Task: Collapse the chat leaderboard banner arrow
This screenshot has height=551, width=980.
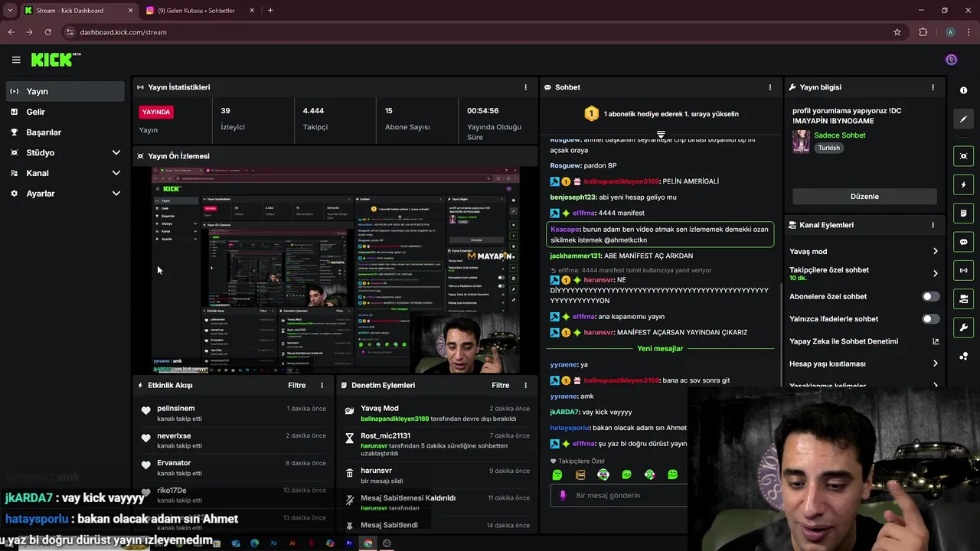Action: 661,134
